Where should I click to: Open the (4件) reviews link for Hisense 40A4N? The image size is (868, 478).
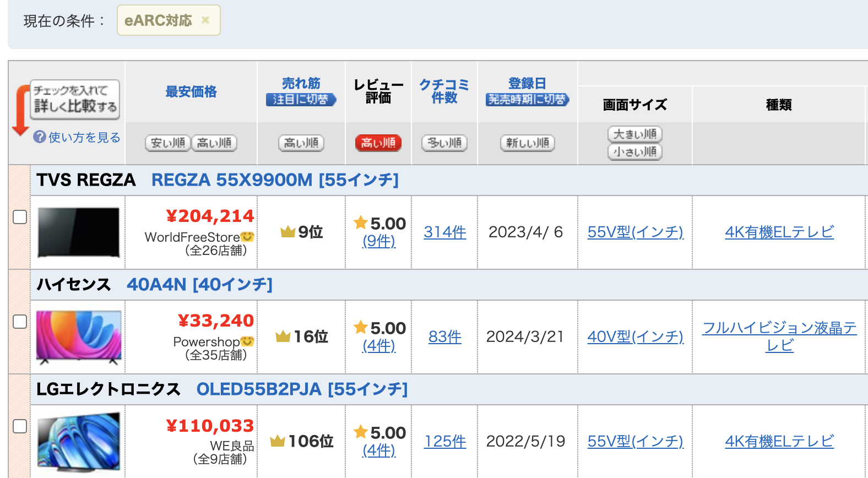pos(379,345)
